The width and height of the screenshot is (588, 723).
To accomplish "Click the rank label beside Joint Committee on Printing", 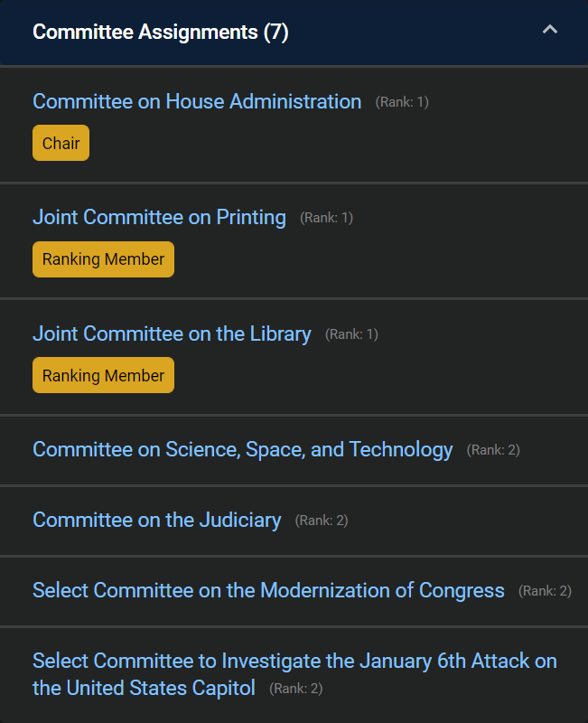I will tap(326, 218).
